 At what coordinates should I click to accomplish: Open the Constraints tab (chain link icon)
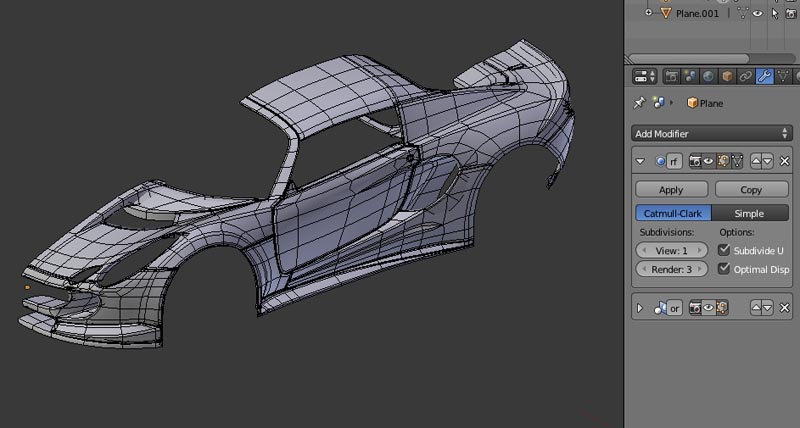point(746,76)
